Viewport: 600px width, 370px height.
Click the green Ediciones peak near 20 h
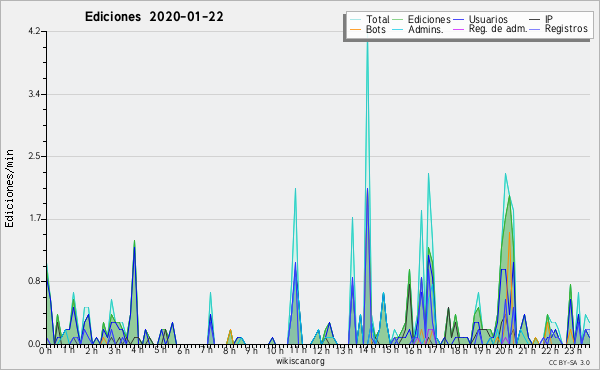(x=509, y=197)
